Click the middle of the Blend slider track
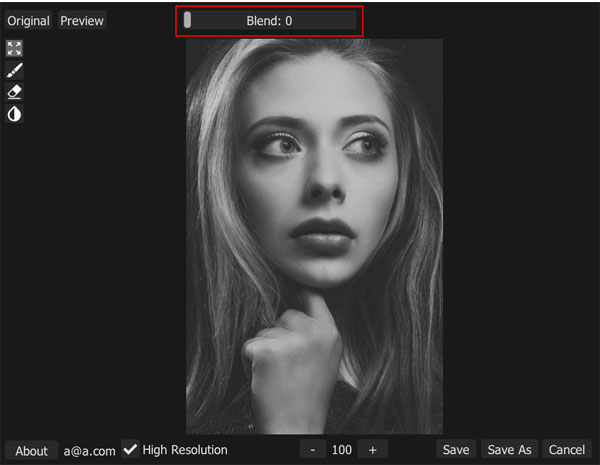 [x=268, y=20]
